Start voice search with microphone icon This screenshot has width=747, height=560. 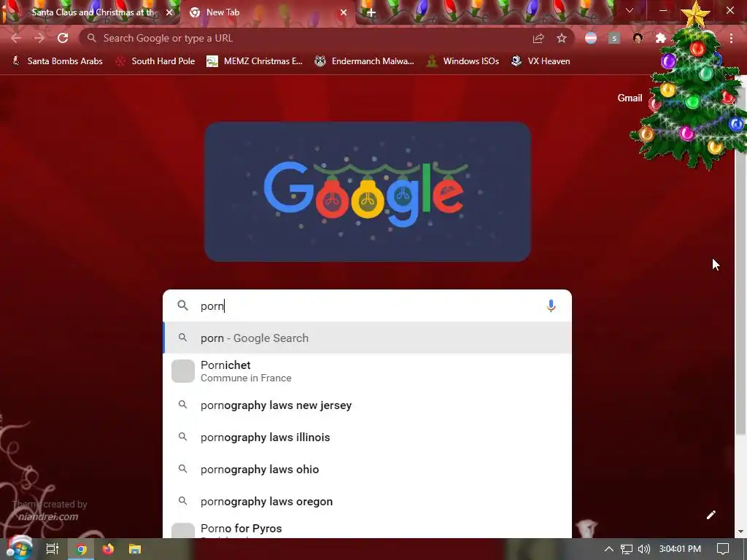pyautogui.click(x=551, y=306)
